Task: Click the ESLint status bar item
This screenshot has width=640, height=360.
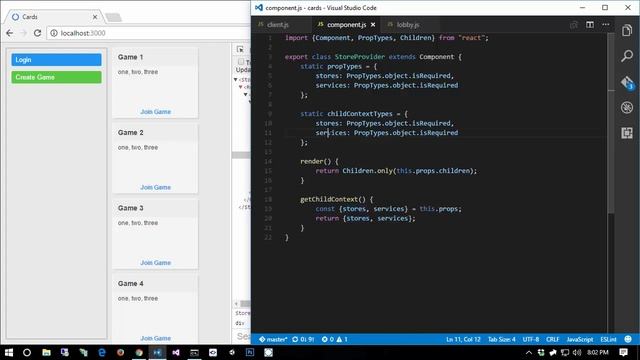Action: coord(608,339)
